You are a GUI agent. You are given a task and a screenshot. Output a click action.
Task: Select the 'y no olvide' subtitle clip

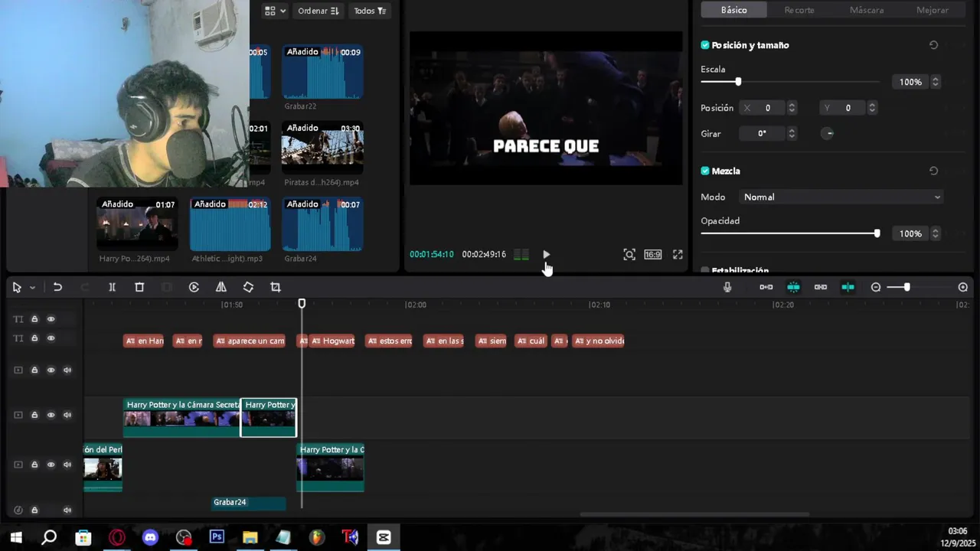tap(599, 341)
